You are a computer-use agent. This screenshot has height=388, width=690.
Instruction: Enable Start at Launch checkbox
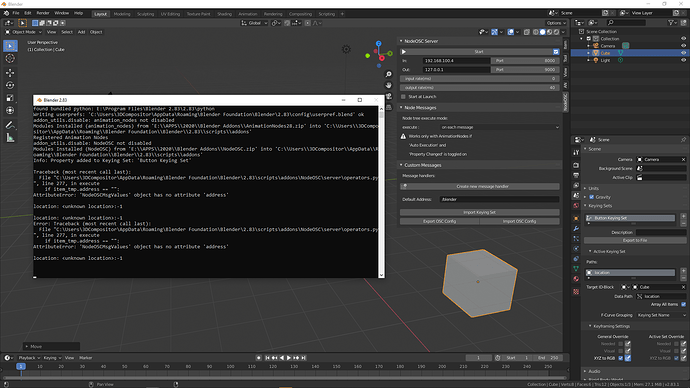(x=403, y=97)
